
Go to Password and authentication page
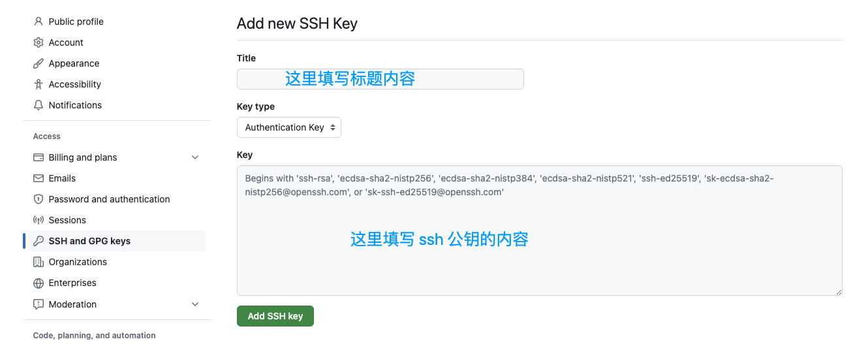(x=109, y=199)
